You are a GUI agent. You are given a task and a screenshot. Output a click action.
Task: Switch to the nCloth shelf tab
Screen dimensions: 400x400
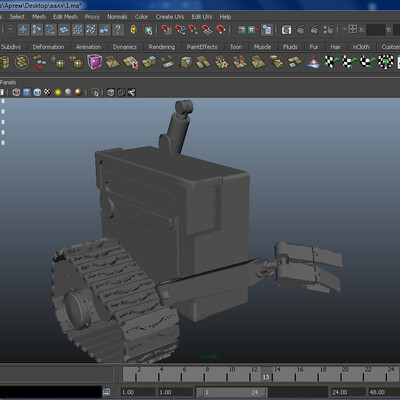[x=361, y=47]
